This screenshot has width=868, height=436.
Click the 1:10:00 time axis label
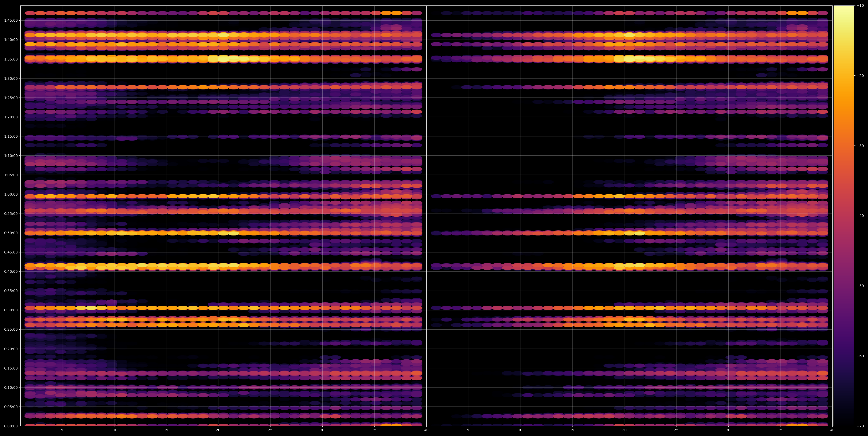coord(11,155)
